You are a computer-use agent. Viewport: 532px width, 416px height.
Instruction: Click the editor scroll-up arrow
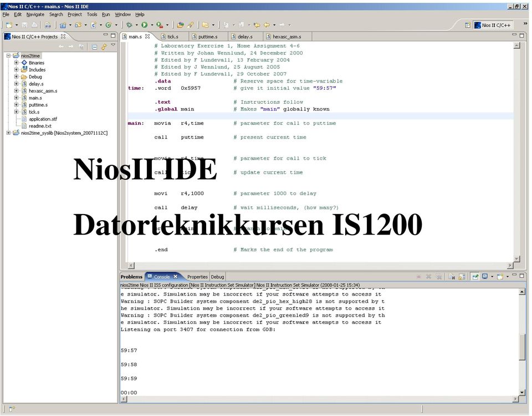click(x=516, y=45)
